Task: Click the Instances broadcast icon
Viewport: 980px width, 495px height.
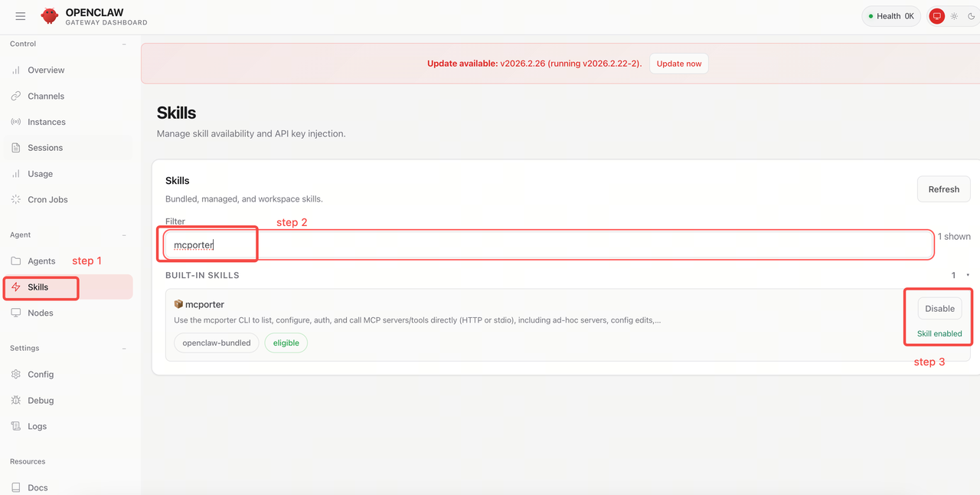Action: coord(16,122)
